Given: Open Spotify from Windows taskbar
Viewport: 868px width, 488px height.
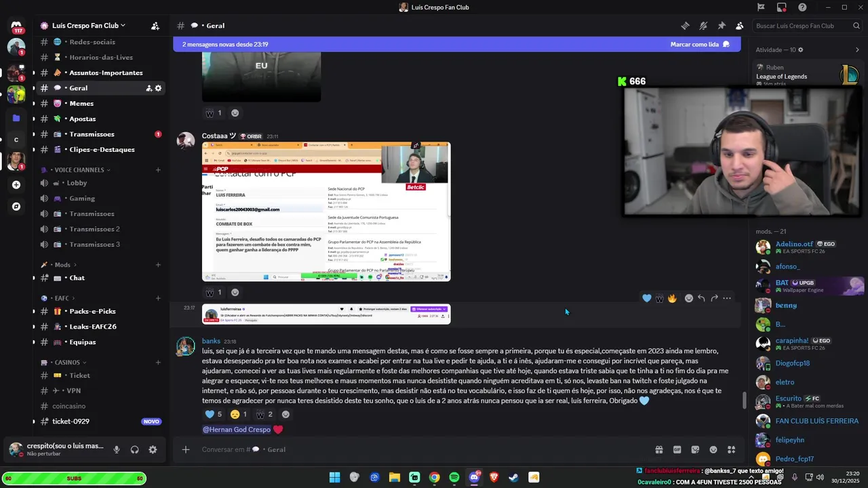Looking at the screenshot, I should [454, 477].
